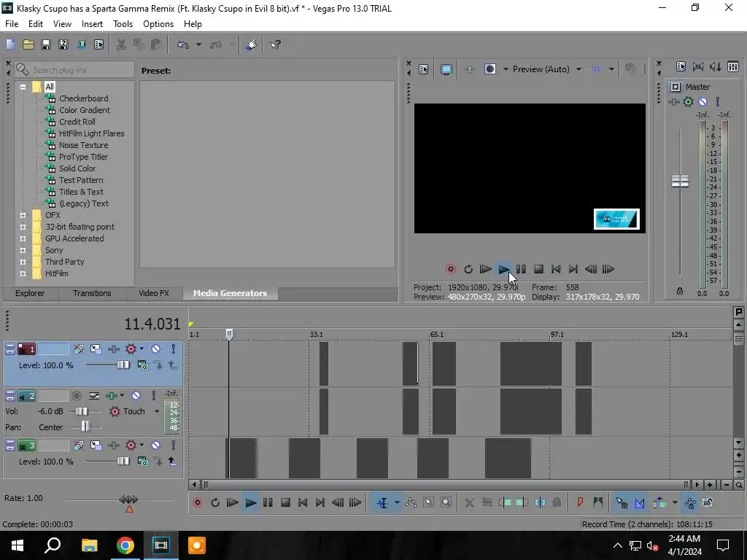Click the New project icon in the toolbar
This screenshot has width=747, height=560.
[10, 44]
